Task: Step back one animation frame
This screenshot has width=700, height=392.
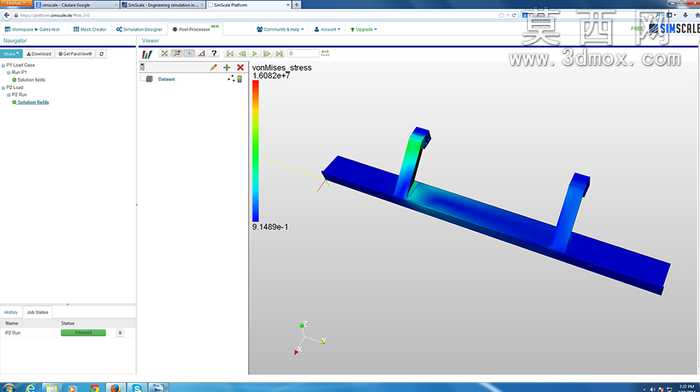Action: (242, 54)
